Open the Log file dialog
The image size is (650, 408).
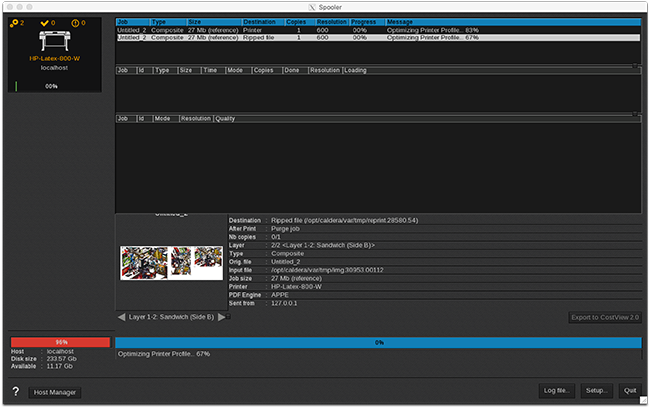point(556,392)
